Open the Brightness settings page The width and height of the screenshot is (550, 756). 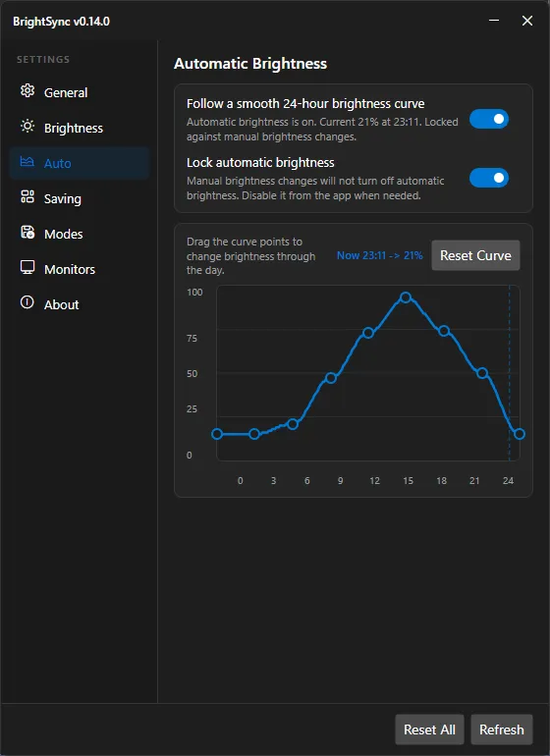(x=80, y=128)
